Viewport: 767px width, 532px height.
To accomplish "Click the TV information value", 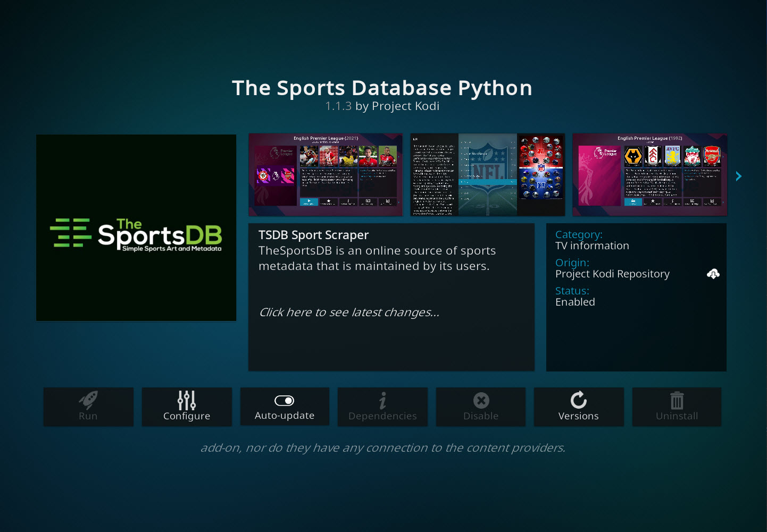I will [592, 246].
